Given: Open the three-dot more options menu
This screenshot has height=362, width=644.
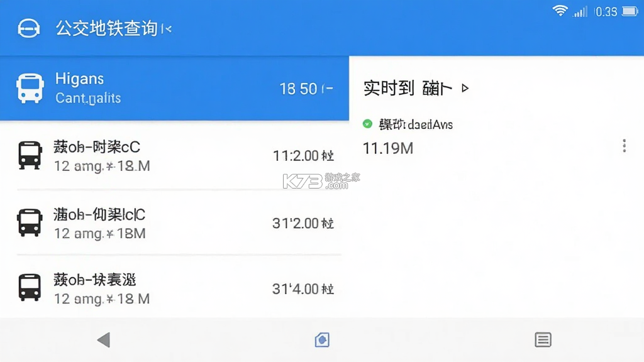Looking at the screenshot, I should click(x=625, y=146).
